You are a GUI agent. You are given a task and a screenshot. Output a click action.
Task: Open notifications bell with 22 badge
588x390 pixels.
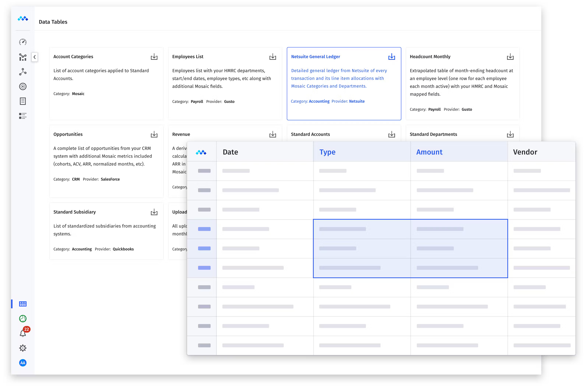[23, 333]
